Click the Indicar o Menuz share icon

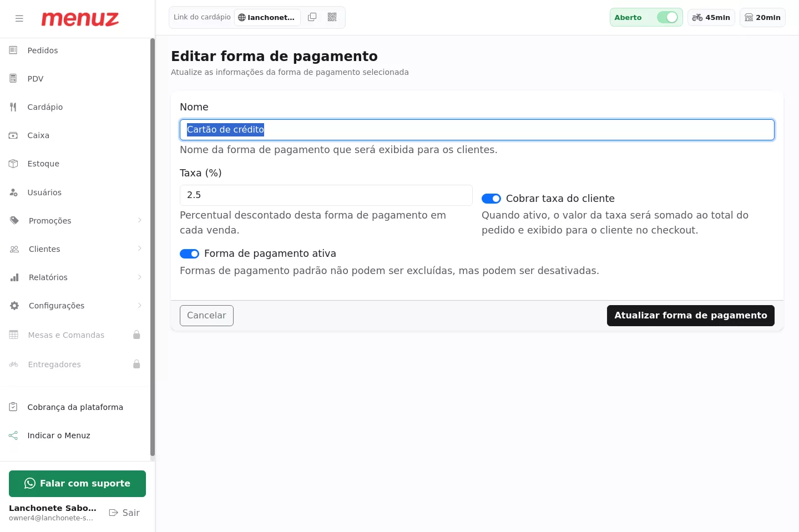(13, 435)
